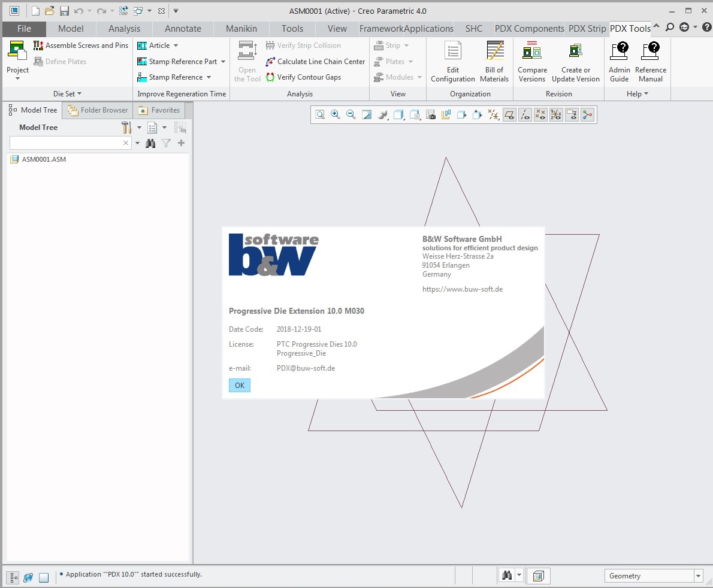The width and height of the screenshot is (713, 588).
Task: Switch to the PDX Strip tab
Action: click(x=587, y=29)
